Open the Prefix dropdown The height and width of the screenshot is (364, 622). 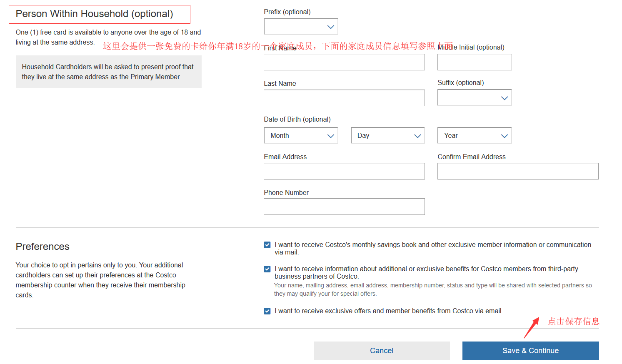pyautogui.click(x=301, y=27)
